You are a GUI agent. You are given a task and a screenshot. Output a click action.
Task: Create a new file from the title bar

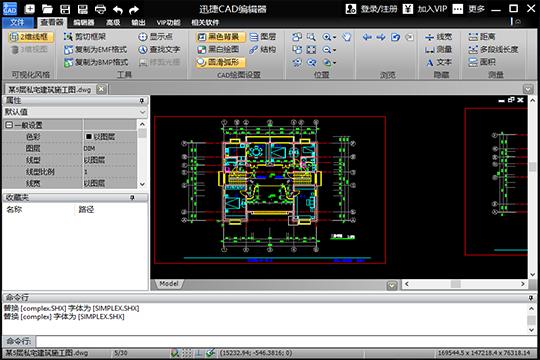coord(30,9)
